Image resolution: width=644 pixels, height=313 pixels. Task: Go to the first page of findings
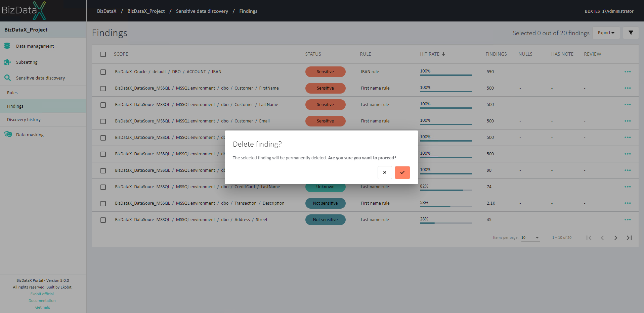click(589, 238)
